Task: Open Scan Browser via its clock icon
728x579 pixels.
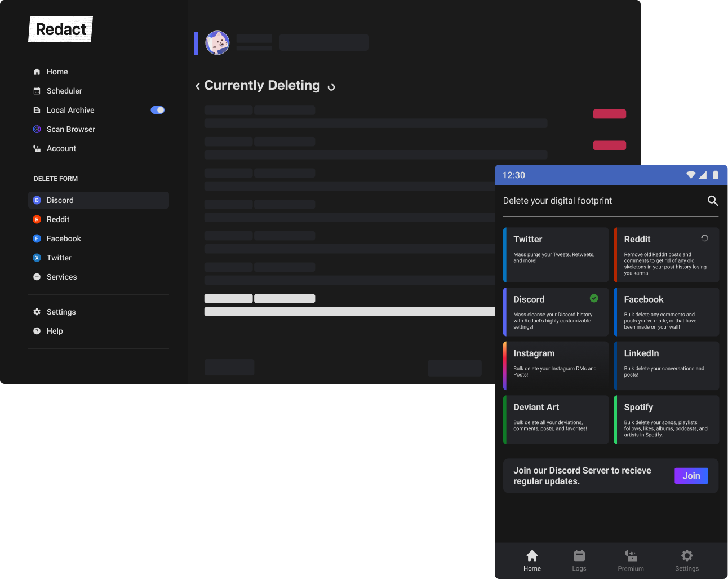Action: [37, 129]
